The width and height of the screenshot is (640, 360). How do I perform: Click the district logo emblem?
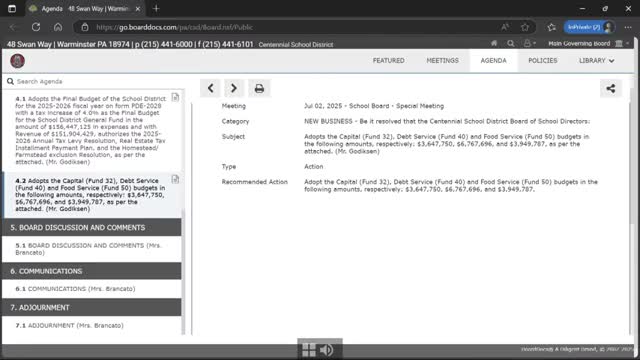[17, 61]
